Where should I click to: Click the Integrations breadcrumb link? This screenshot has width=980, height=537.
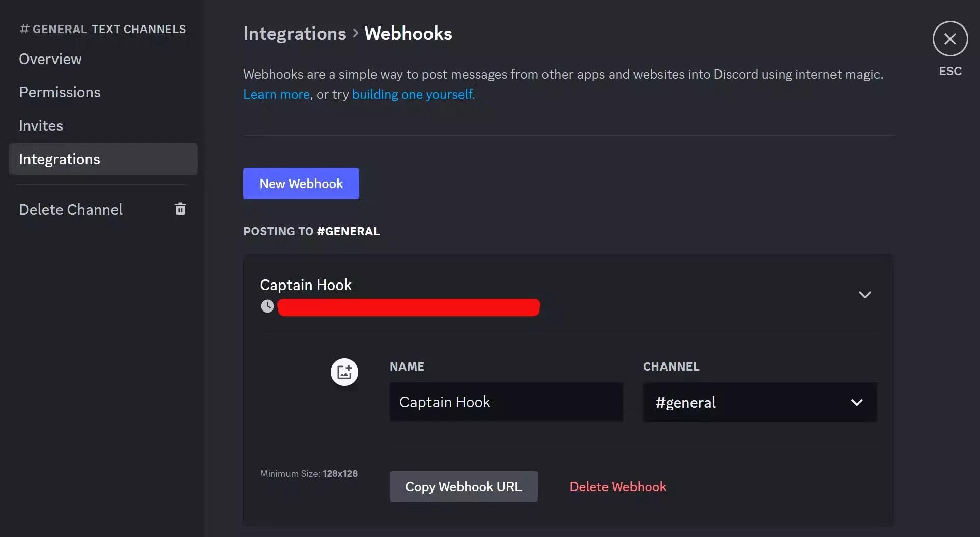294,33
